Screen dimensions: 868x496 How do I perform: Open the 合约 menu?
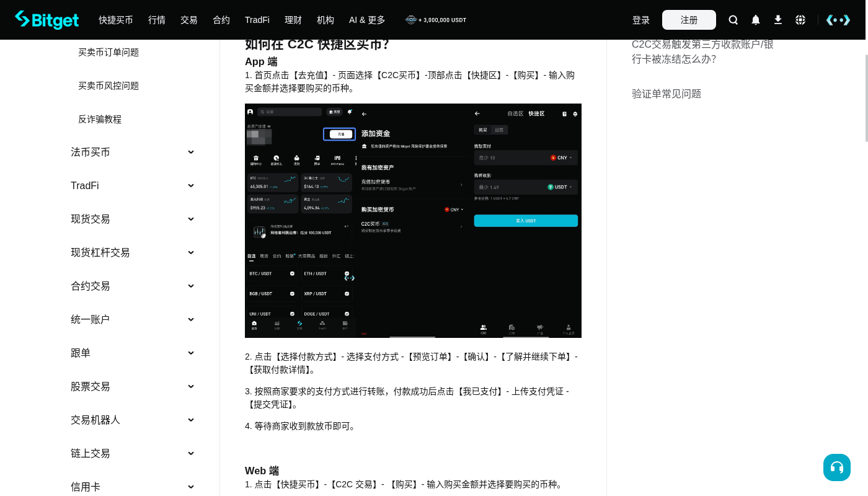pos(221,20)
